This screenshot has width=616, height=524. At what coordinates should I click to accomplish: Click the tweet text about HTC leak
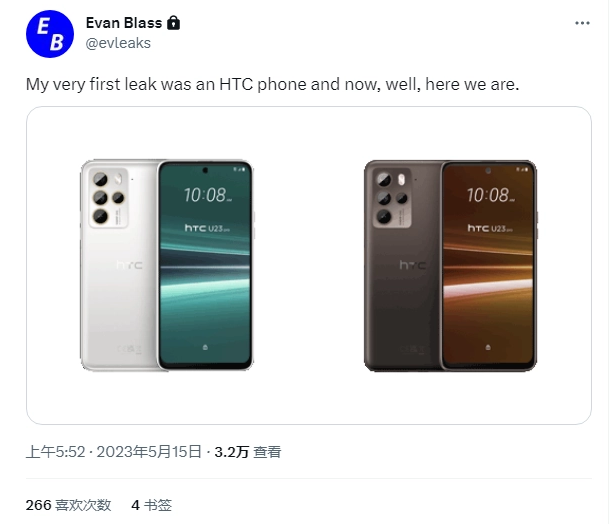coord(272,84)
